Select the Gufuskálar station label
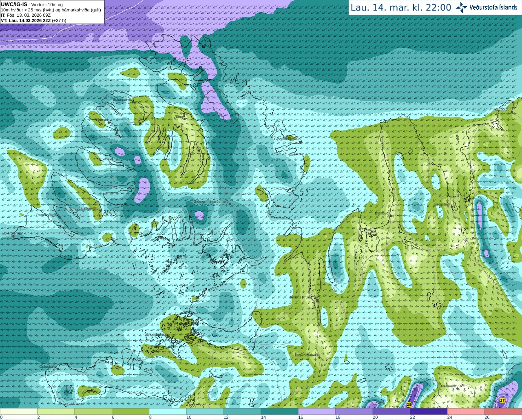This screenshot has width=522, height=420. click(48, 367)
